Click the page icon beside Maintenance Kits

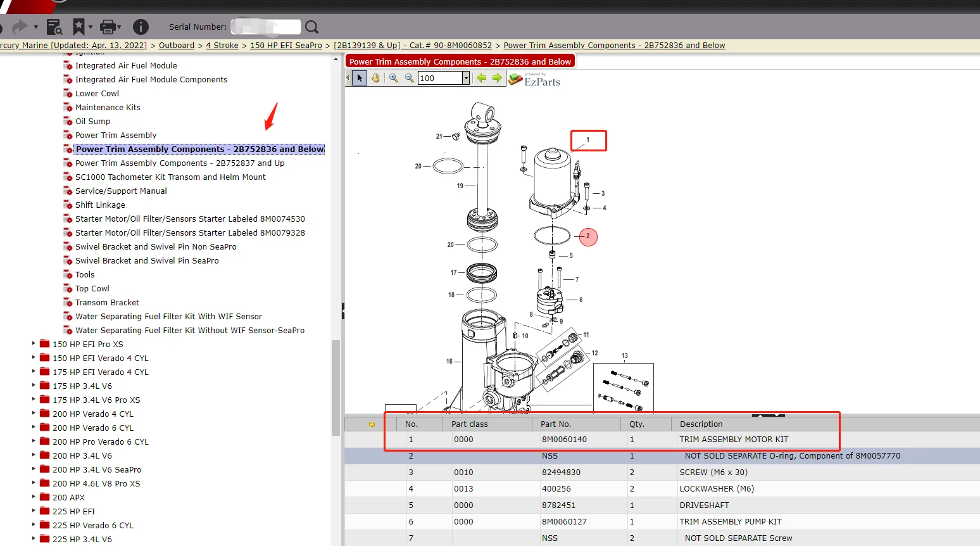pos(68,107)
